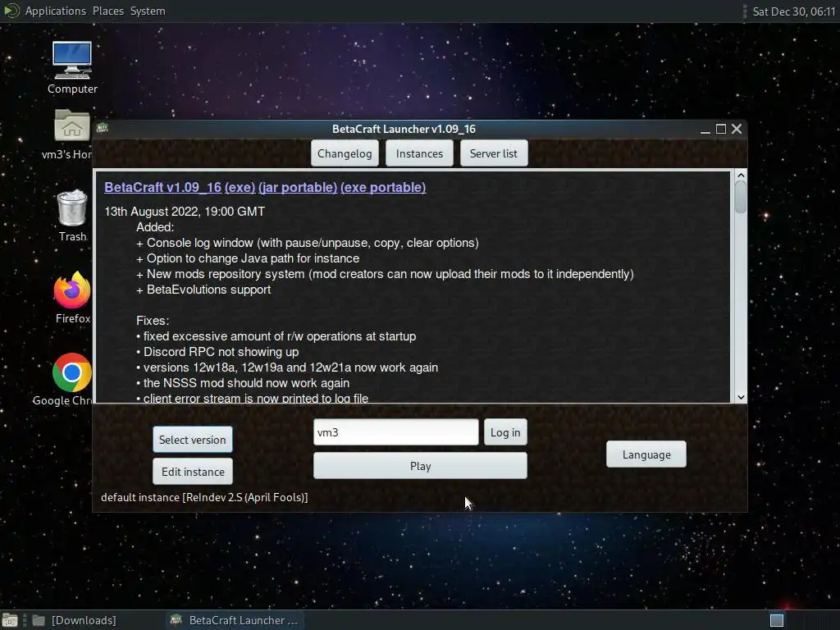Screen dimensions: 840x630
Task: Click the Edit instance button
Action: pos(192,472)
